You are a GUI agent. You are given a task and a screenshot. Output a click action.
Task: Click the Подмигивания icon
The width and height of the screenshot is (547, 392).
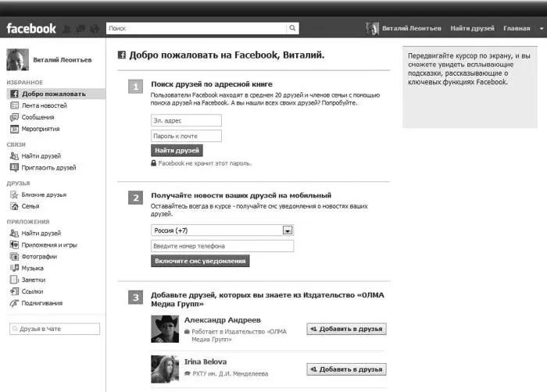point(14,303)
